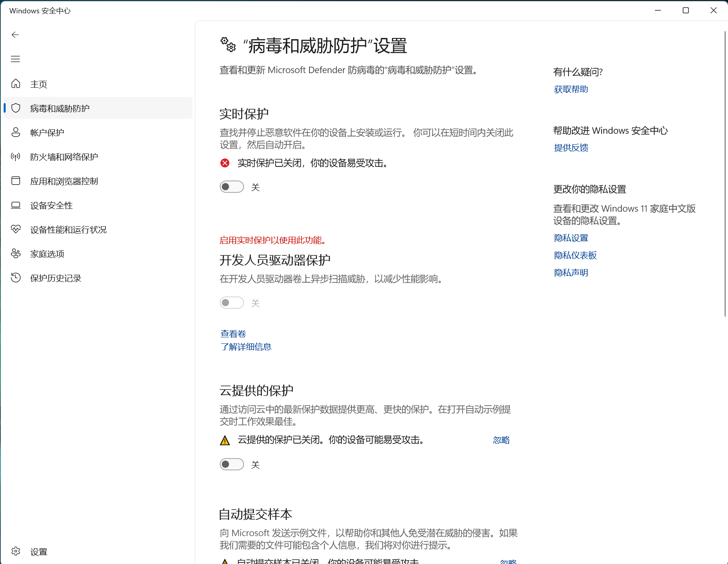Click the 自动提交样本 heading
Screen dimensions: 728x564
click(x=255, y=514)
